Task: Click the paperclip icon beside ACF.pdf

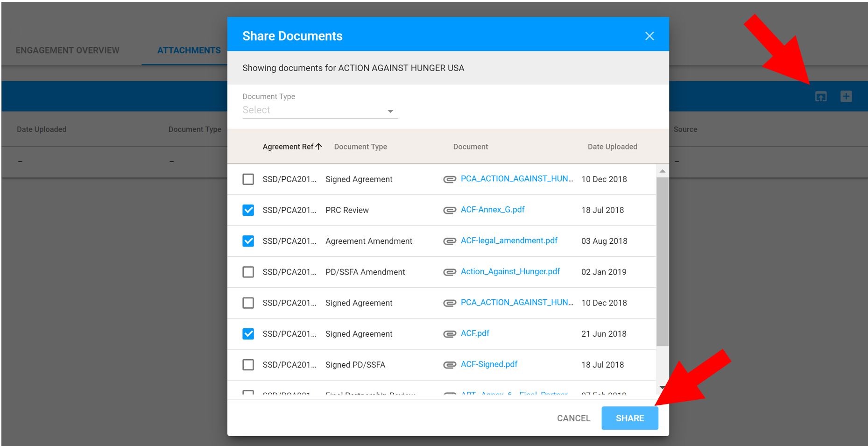Action: pos(449,333)
